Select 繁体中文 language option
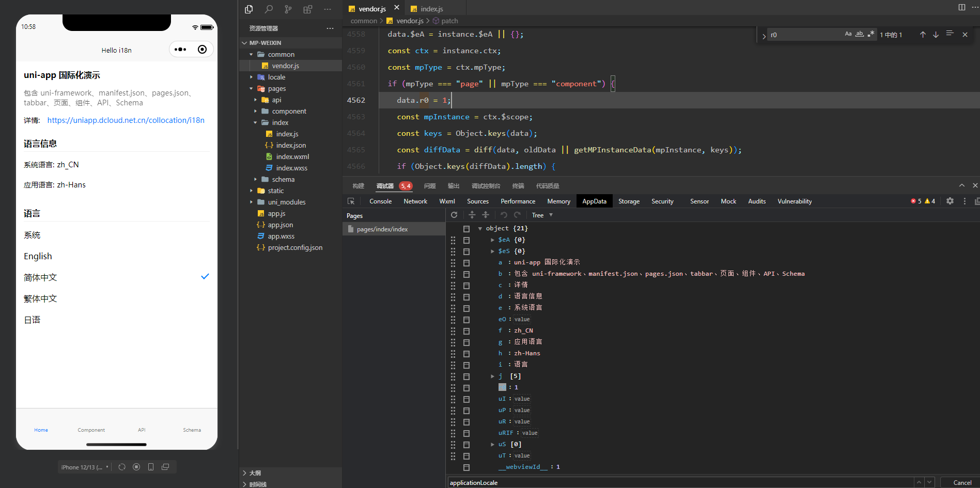 (x=40, y=298)
